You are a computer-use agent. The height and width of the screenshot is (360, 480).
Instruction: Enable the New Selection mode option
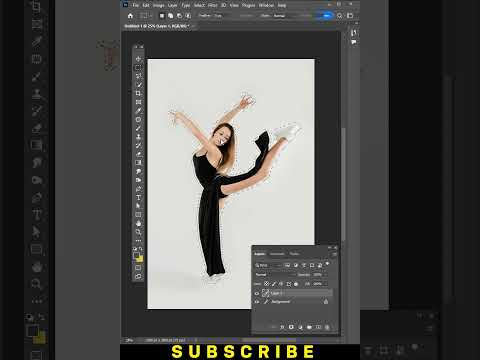[x=162, y=16]
